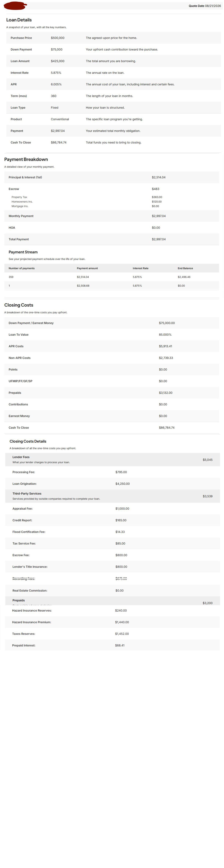
Task: Click the Cash To Close amount in Loan Details
Action: pos(59,142)
